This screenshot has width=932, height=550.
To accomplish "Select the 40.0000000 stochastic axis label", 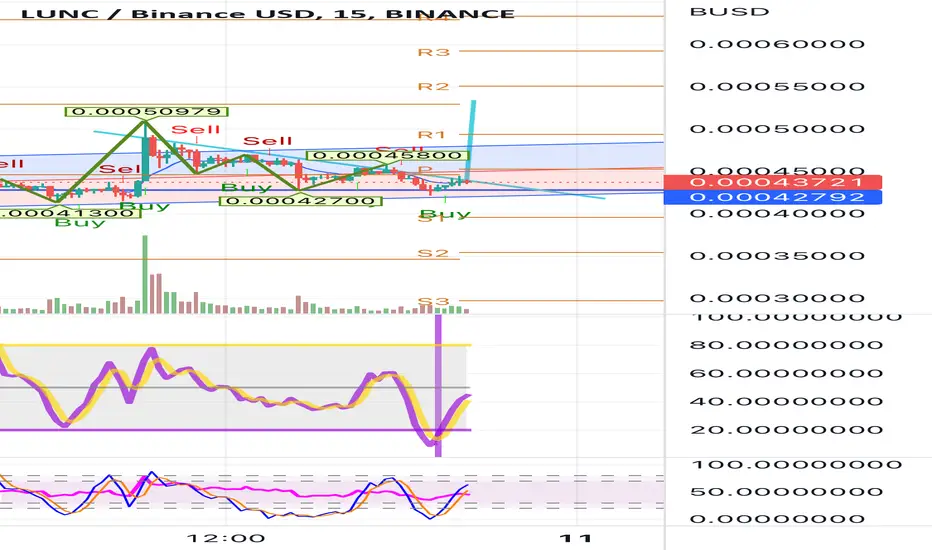I will 786,401.
